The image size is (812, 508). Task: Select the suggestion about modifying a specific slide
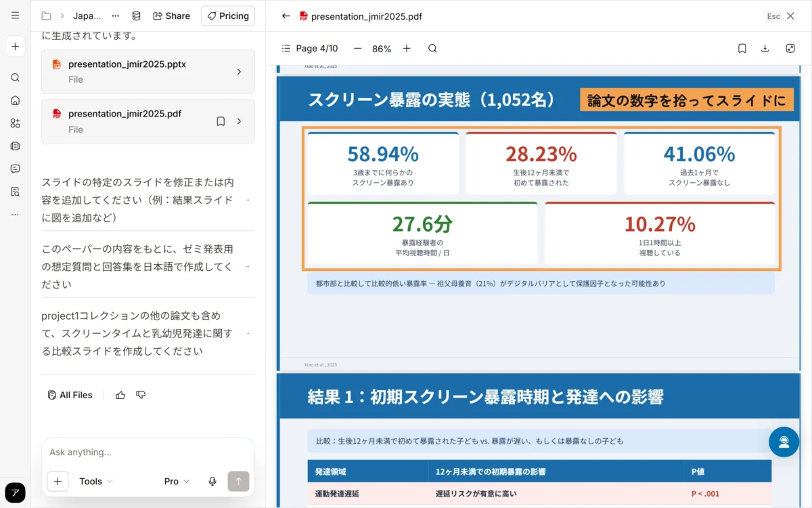coord(148,200)
